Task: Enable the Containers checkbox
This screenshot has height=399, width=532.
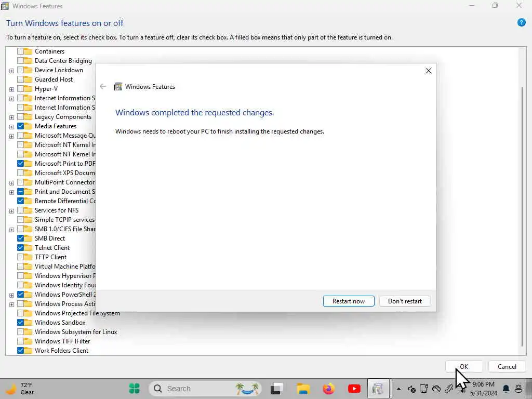Action: coord(20,51)
